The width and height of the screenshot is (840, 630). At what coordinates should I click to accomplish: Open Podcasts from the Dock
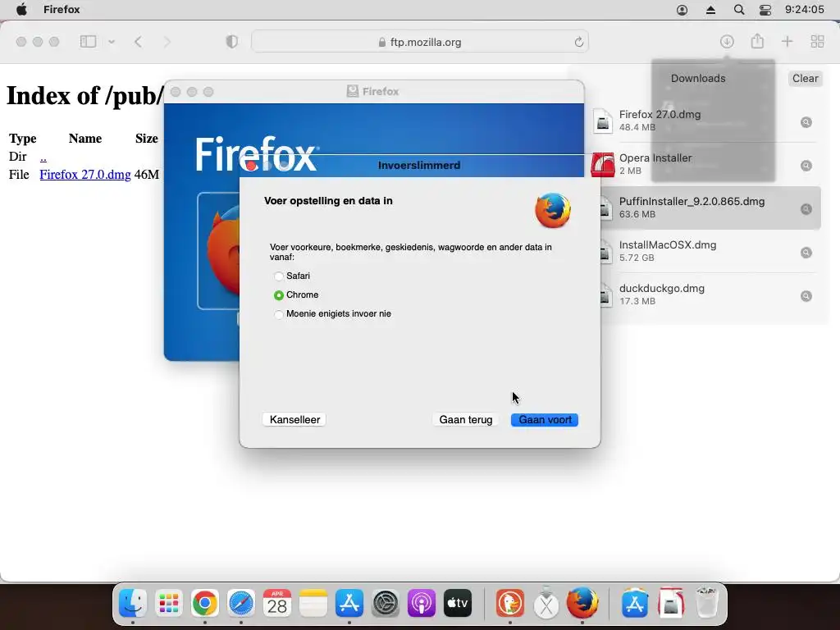click(422, 603)
